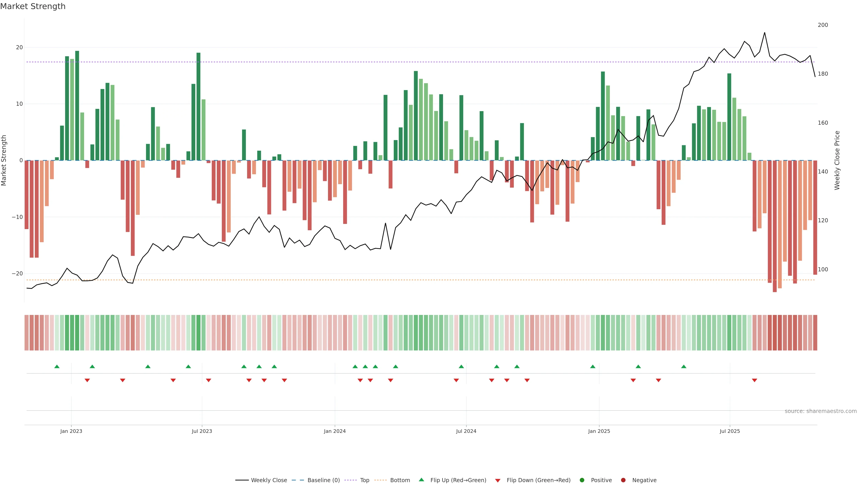Click the last green flip-up triangle marker
Viewport: 868px width, 488px height.
coord(684,366)
